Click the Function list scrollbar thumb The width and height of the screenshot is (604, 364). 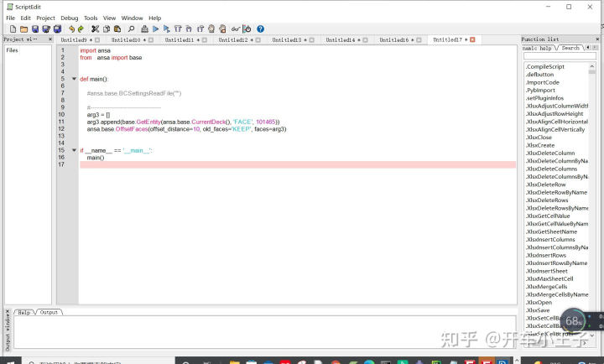point(592,72)
